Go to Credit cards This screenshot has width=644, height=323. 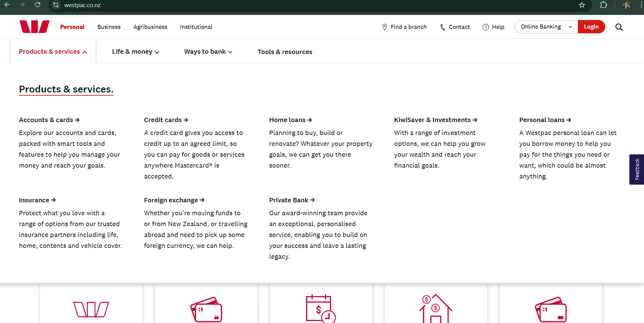tap(166, 120)
